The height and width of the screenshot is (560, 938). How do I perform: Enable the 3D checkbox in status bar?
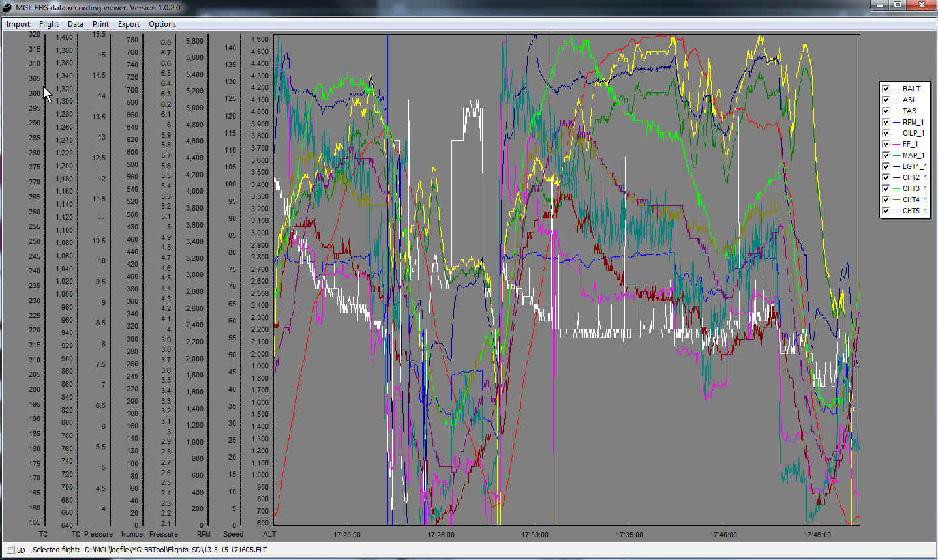(11, 550)
